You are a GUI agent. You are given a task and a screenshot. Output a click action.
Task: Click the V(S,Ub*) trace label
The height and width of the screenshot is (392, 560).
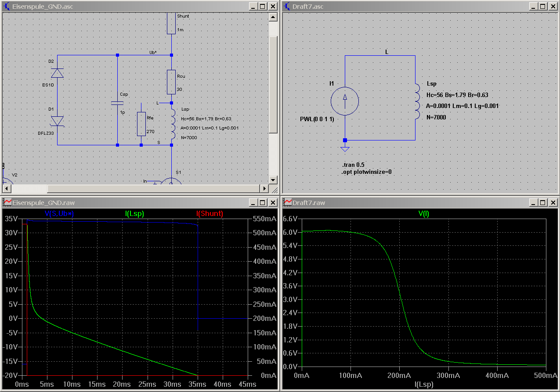(x=59, y=214)
